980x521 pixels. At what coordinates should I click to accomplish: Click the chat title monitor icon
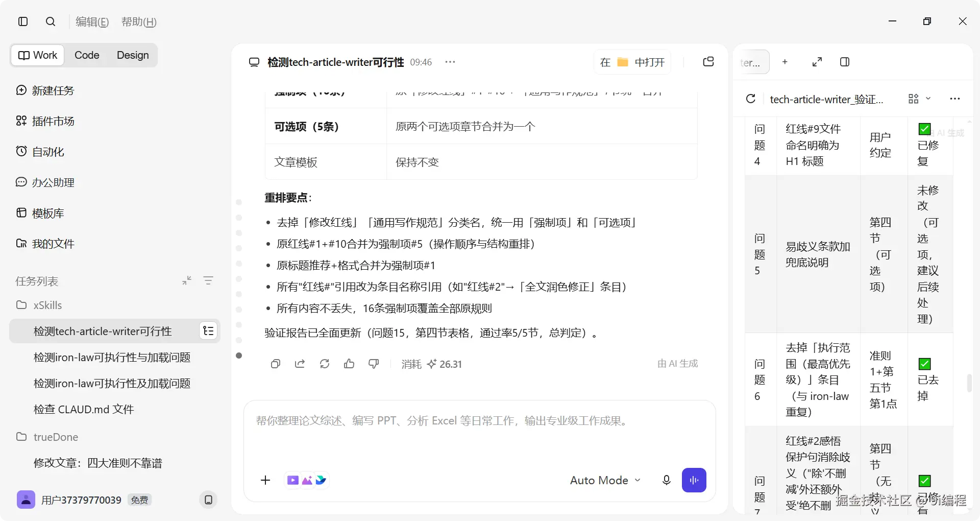pyautogui.click(x=254, y=62)
